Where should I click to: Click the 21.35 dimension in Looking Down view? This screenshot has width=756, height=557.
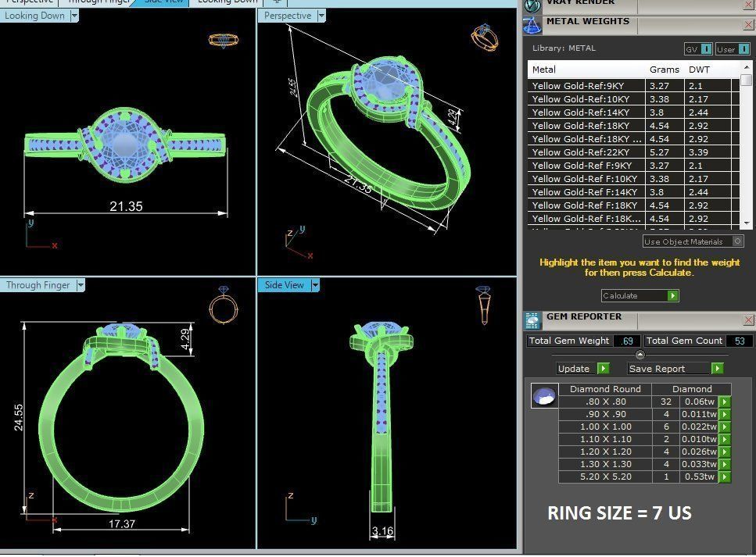click(x=126, y=206)
